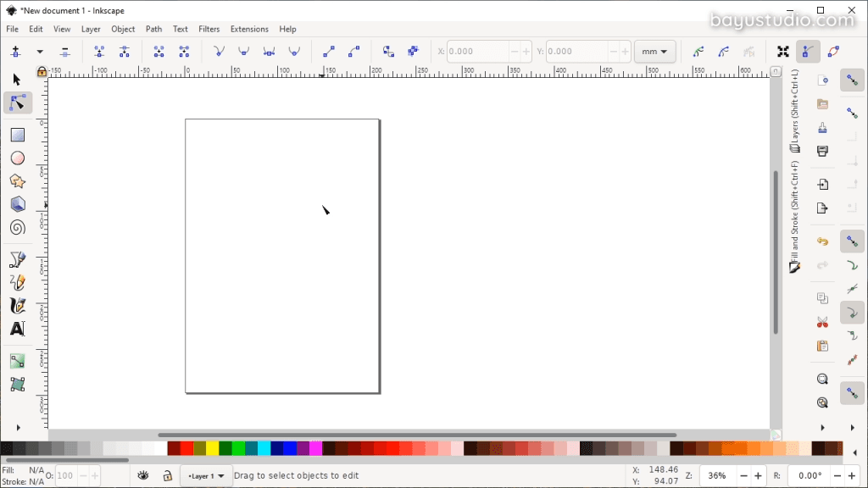Select the Bezier pen tool
The image size is (868, 488).
18,259
